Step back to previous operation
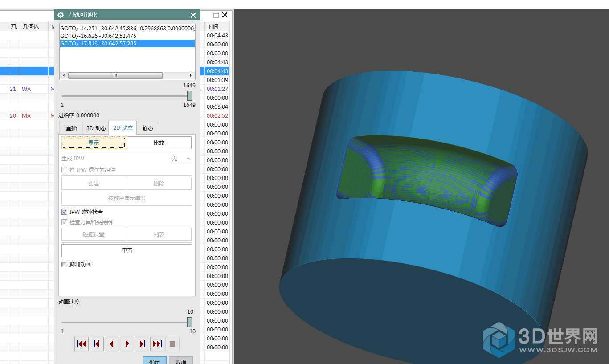Viewport: 609px width, 364px height. [97, 344]
